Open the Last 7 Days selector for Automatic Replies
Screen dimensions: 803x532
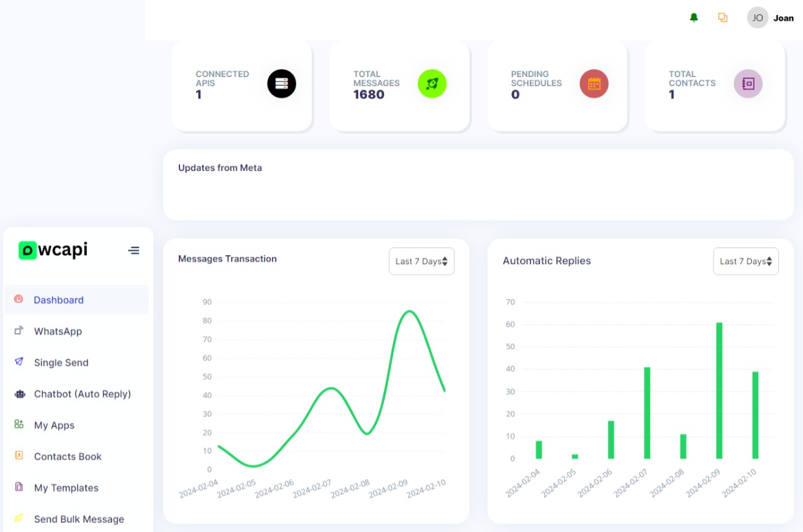pyautogui.click(x=746, y=261)
